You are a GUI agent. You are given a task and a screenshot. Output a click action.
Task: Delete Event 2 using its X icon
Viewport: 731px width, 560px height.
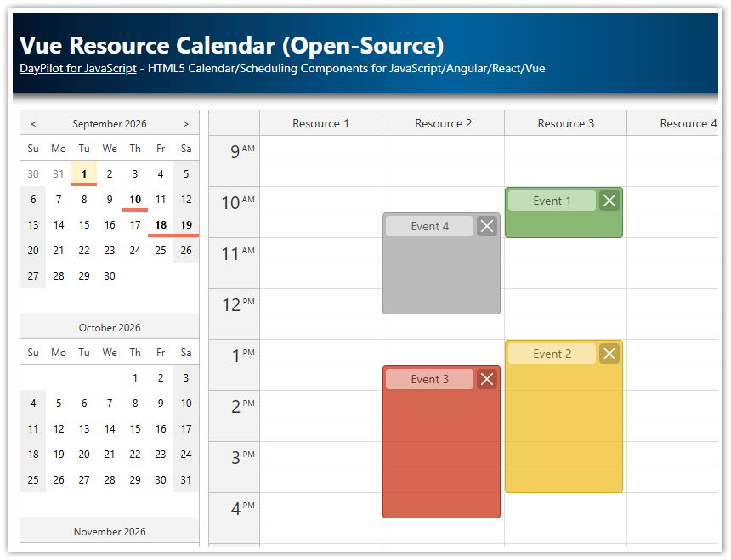tap(609, 353)
